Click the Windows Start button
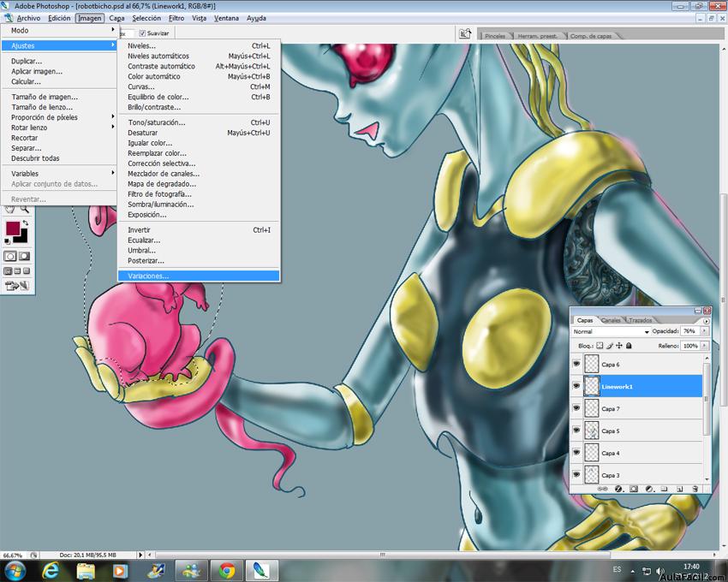 (x=15, y=570)
